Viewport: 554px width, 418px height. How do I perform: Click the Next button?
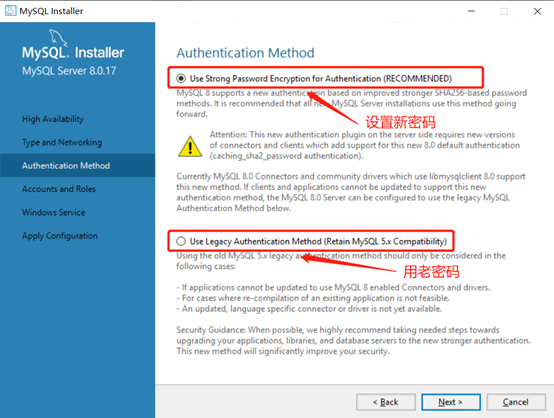point(451,402)
